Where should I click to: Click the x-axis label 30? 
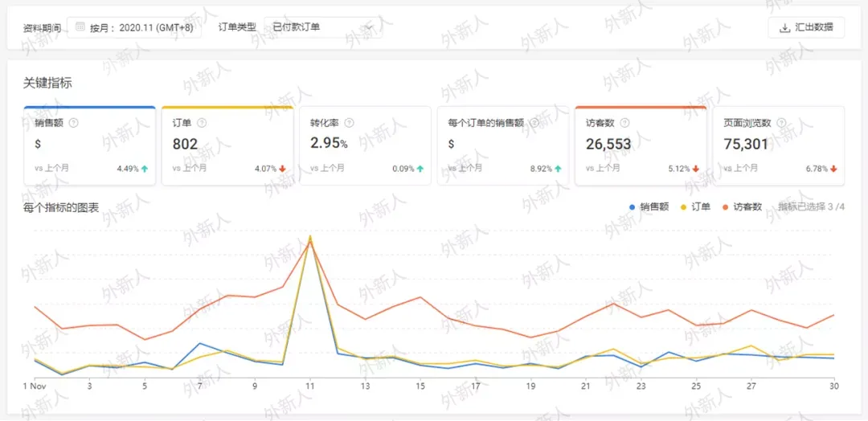(x=835, y=386)
